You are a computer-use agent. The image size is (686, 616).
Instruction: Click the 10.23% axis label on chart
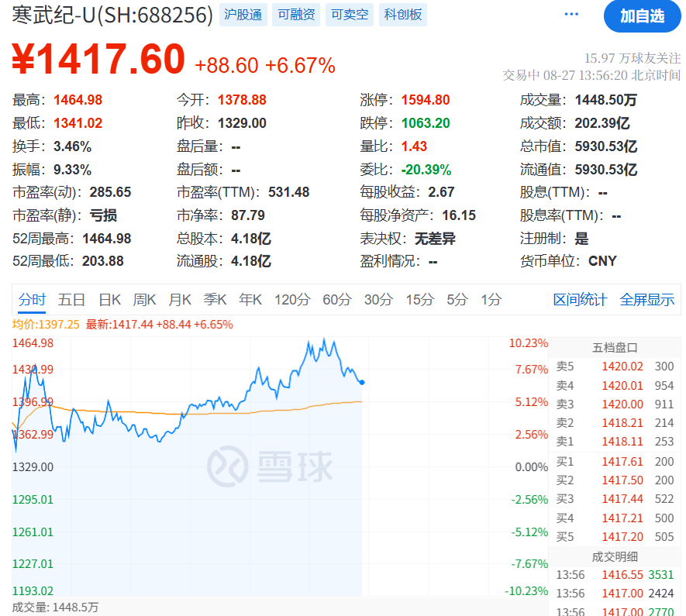pyautogui.click(x=529, y=343)
